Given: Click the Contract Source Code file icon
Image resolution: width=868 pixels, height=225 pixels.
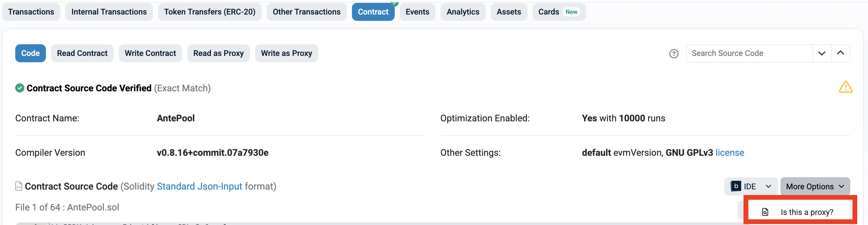Looking at the screenshot, I should 19,186.
